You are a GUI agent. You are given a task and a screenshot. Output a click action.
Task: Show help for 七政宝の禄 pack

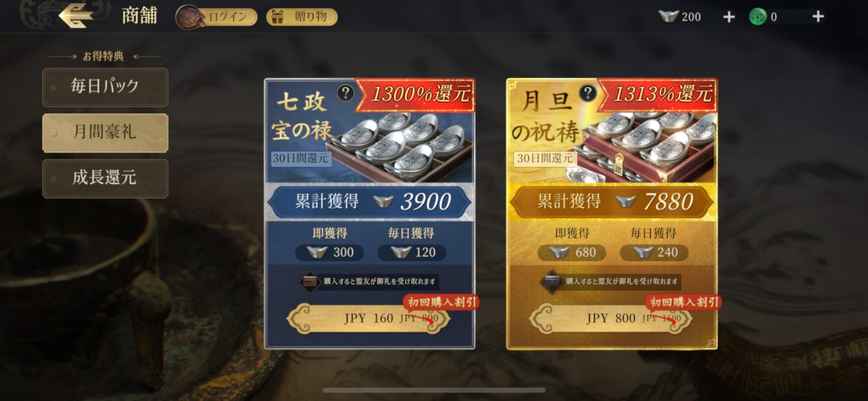click(x=346, y=92)
